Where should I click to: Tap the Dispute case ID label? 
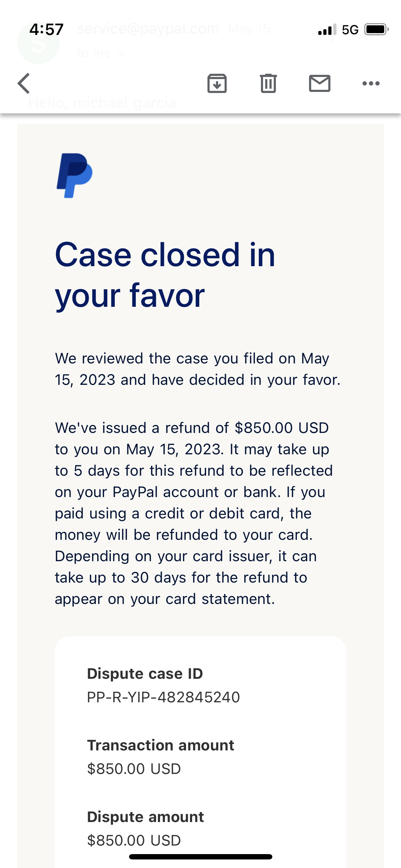tap(145, 673)
